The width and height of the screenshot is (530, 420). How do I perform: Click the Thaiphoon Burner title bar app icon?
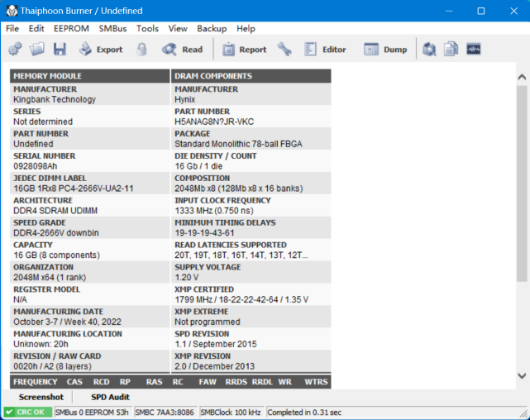point(12,11)
